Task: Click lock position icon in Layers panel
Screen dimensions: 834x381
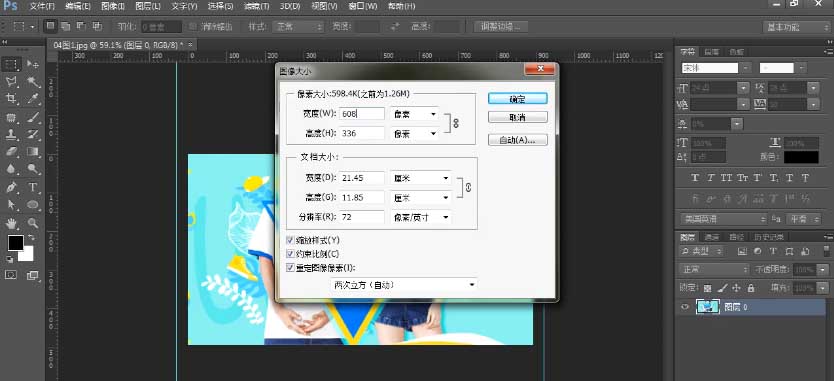Action: (x=736, y=288)
